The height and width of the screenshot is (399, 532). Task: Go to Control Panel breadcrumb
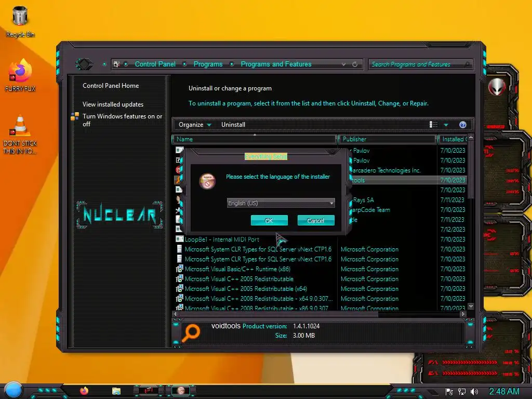(x=155, y=64)
